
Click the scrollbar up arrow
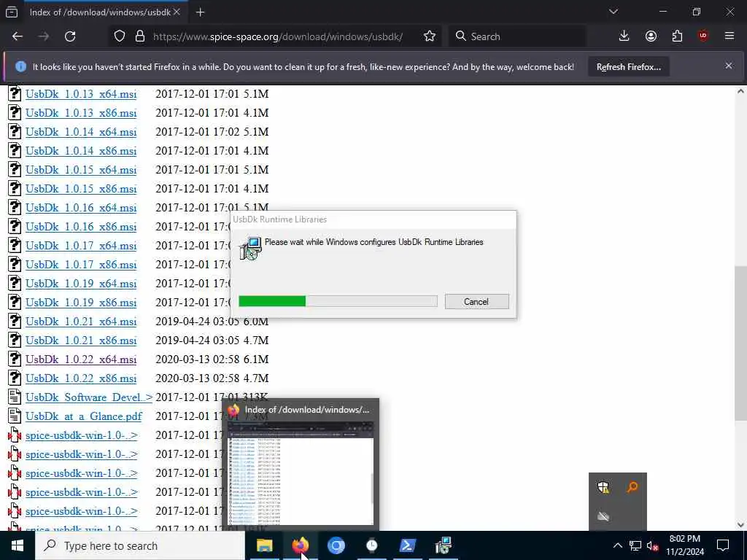coord(740,91)
